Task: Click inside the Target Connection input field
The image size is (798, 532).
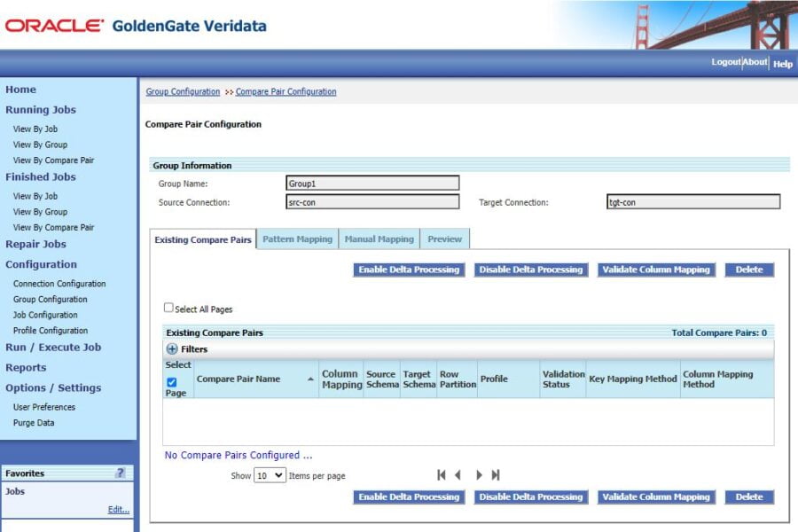Action: tap(693, 201)
